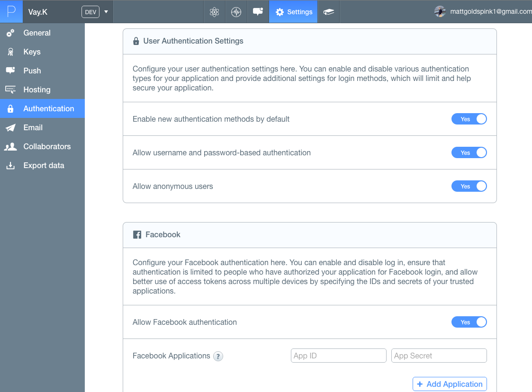
Task: Click the Facebook logo icon in header
Action: click(137, 235)
